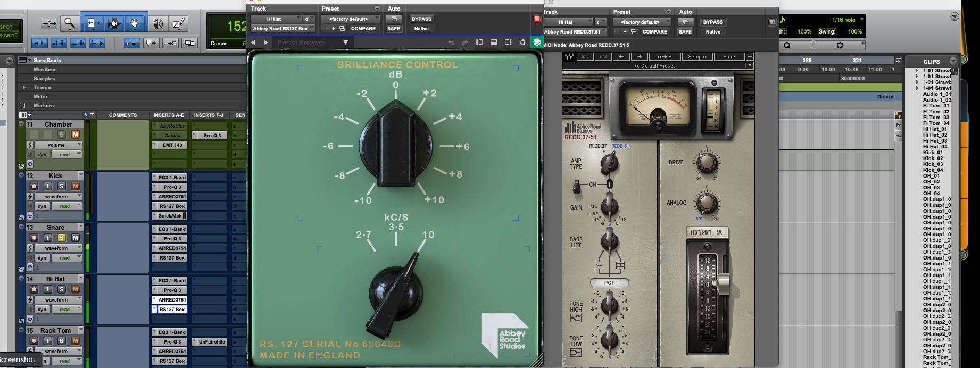Image resolution: width=980 pixels, height=368 pixels.
Task: Switch amp type to REDD.37
Action: (597, 146)
